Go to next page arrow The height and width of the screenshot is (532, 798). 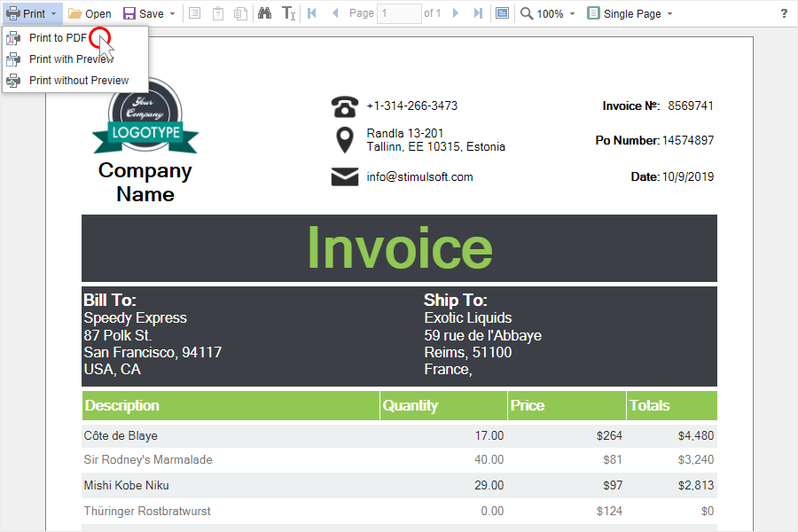click(456, 14)
